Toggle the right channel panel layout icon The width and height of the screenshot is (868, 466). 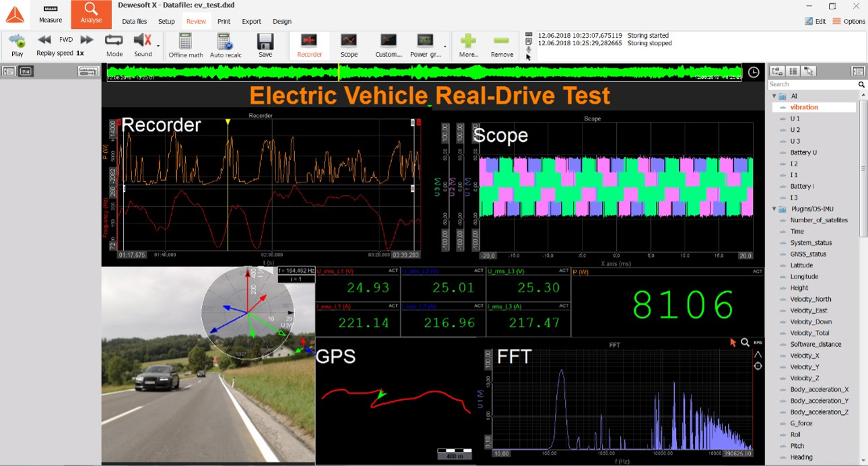tap(858, 71)
